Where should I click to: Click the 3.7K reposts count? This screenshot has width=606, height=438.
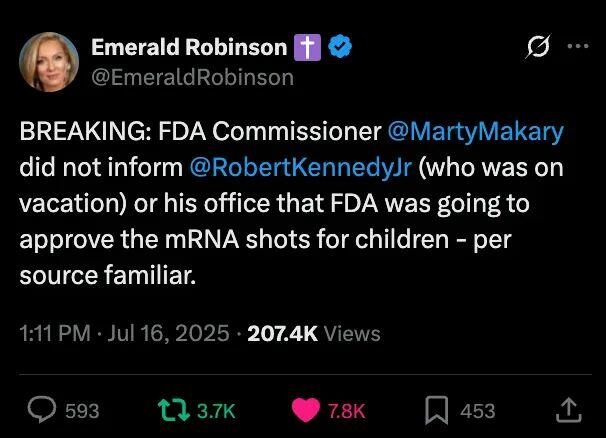coord(216,411)
